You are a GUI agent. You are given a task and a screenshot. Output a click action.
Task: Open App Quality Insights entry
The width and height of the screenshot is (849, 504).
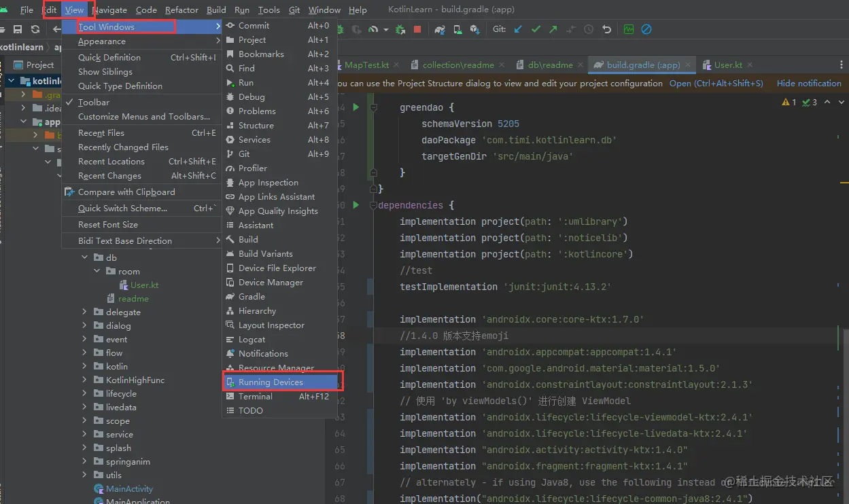[280, 211]
